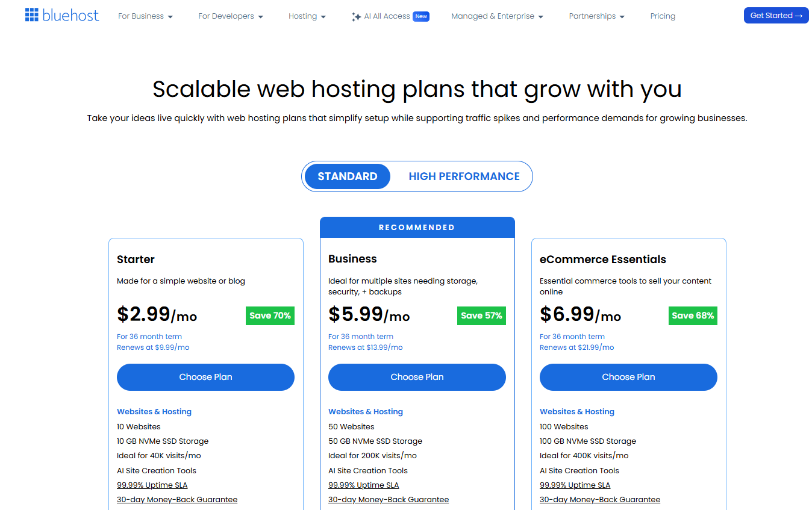Viewport: 812px width, 510px height.
Task: Click 30-day Money-Back Guarantee under Starter
Action: click(177, 500)
